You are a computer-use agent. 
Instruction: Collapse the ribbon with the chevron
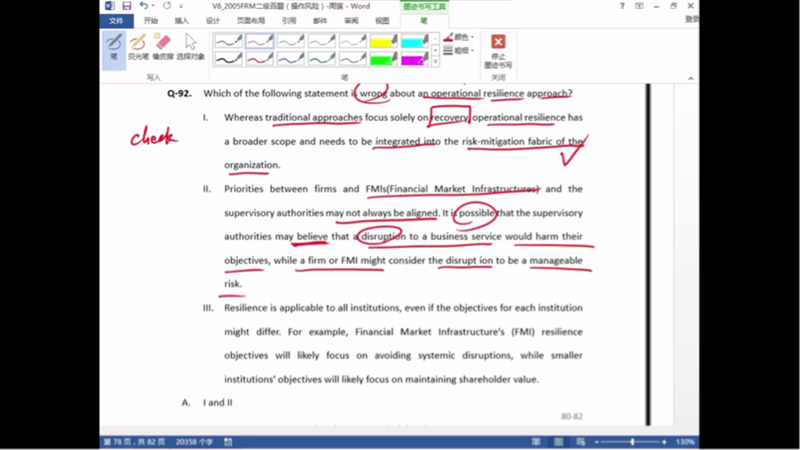(691, 78)
